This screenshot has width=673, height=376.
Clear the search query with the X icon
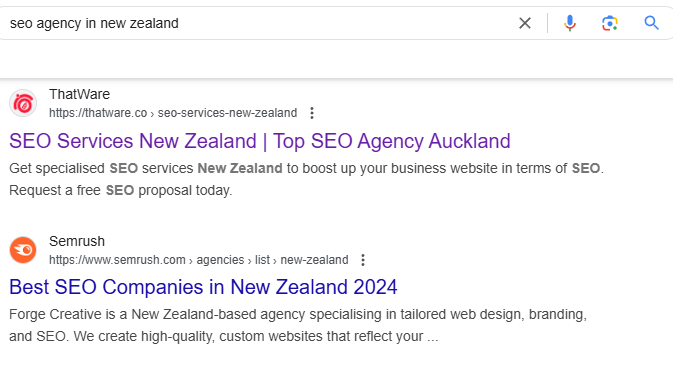[x=525, y=23]
